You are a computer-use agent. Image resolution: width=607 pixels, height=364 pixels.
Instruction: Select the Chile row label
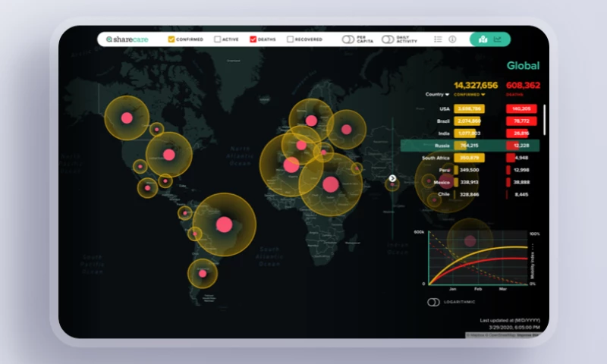444,194
